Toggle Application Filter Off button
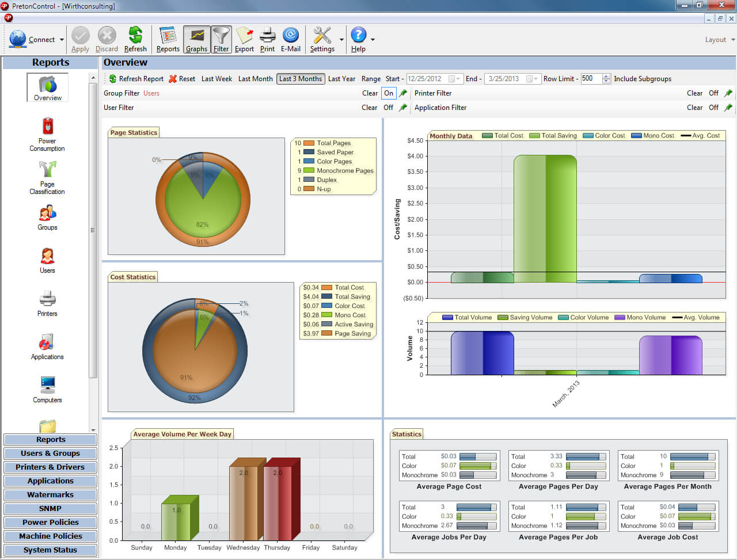 [x=713, y=108]
